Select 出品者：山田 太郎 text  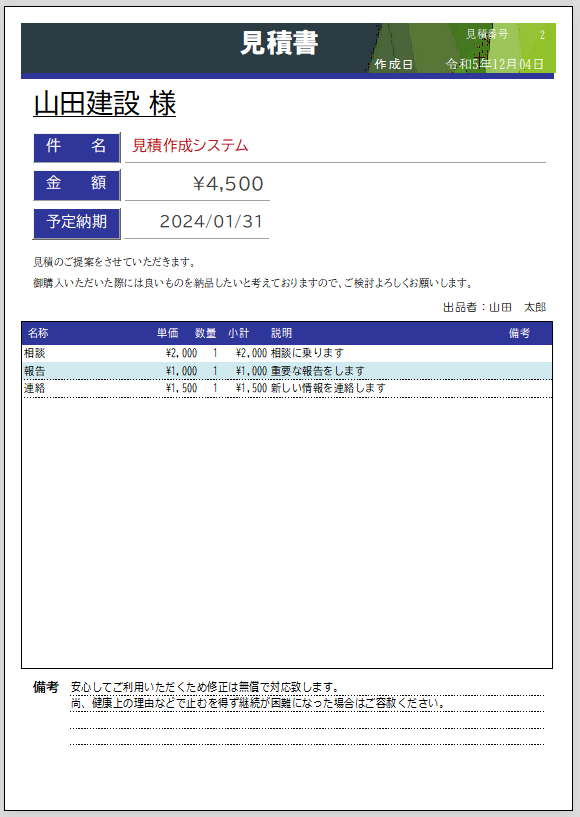click(x=494, y=307)
